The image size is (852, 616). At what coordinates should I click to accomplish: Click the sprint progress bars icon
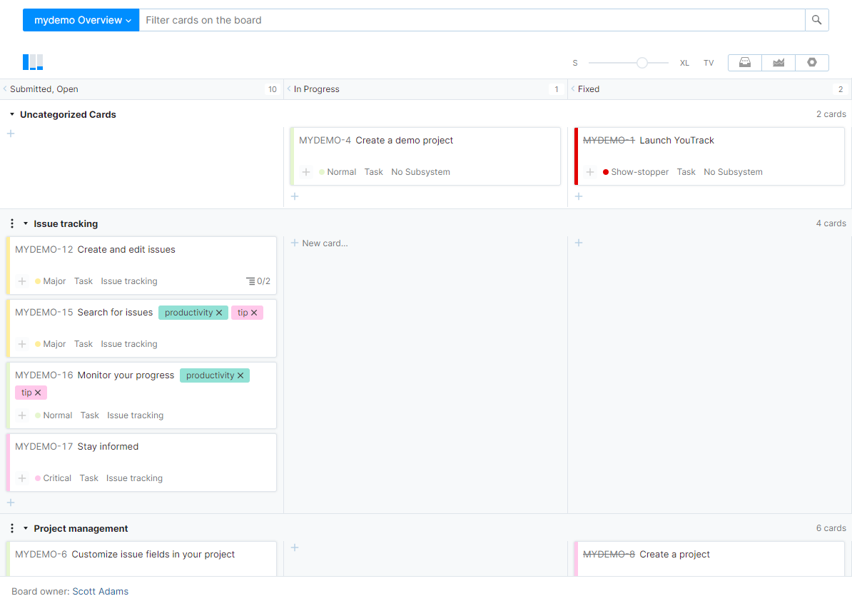(x=33, y=62)
